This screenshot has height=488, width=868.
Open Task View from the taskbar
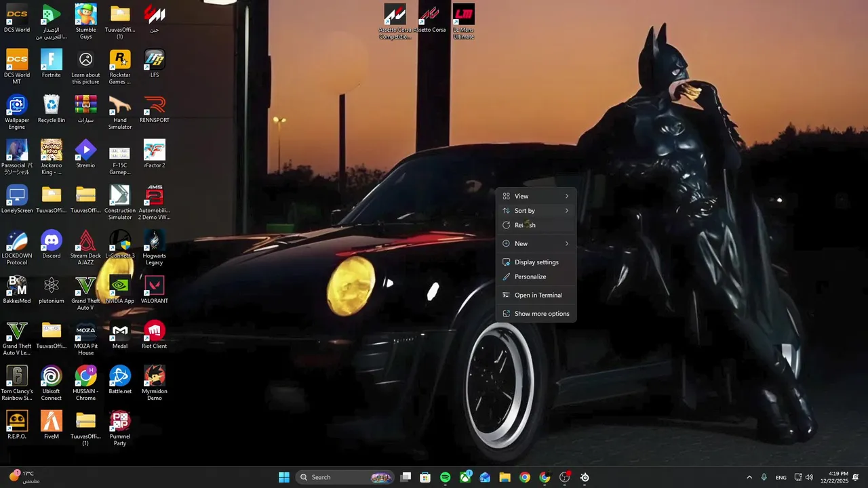tap(406, 477)
